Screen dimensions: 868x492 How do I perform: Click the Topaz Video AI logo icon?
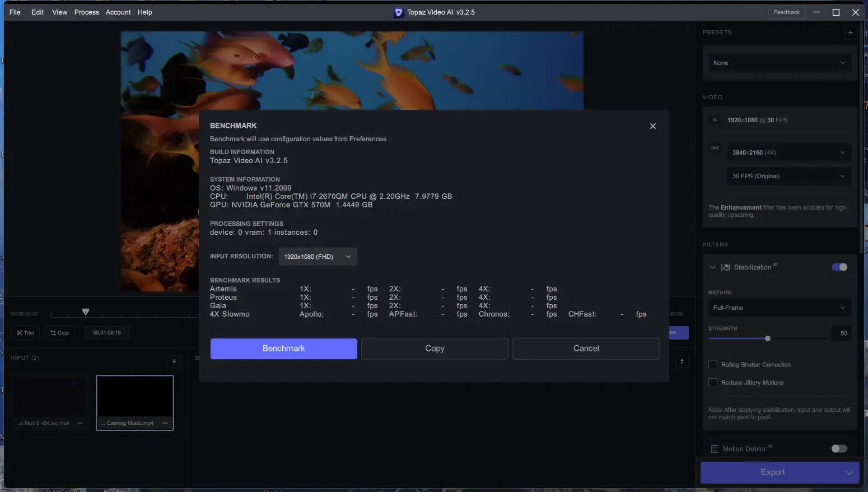tap(398, 12)
